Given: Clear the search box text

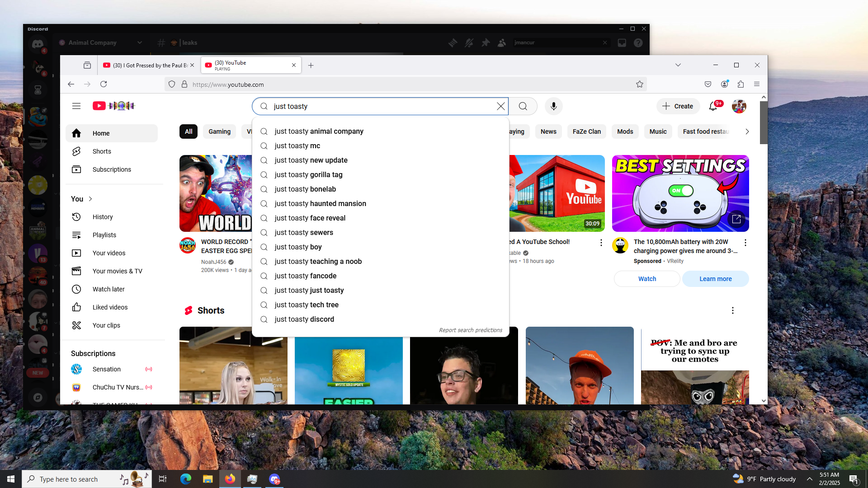Looking at the screenshot, I should (x=500, y=106).
